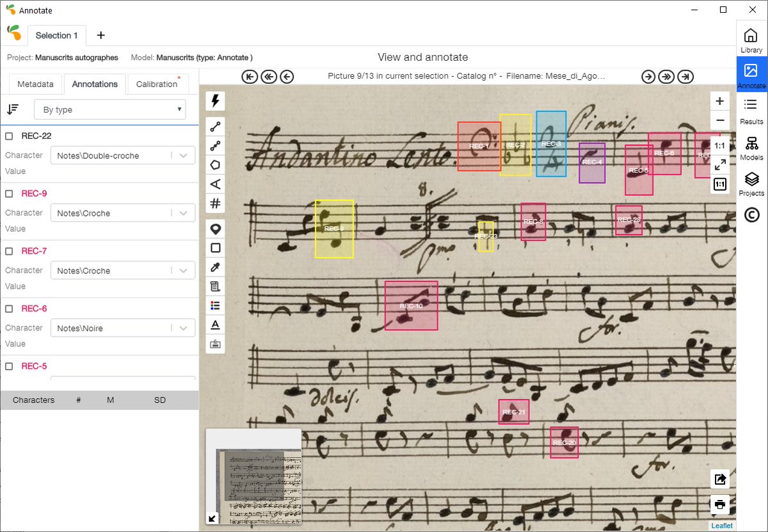
Task: Choose the angle measurement tool
Action: pyautogui.click(x=215, y=184)
